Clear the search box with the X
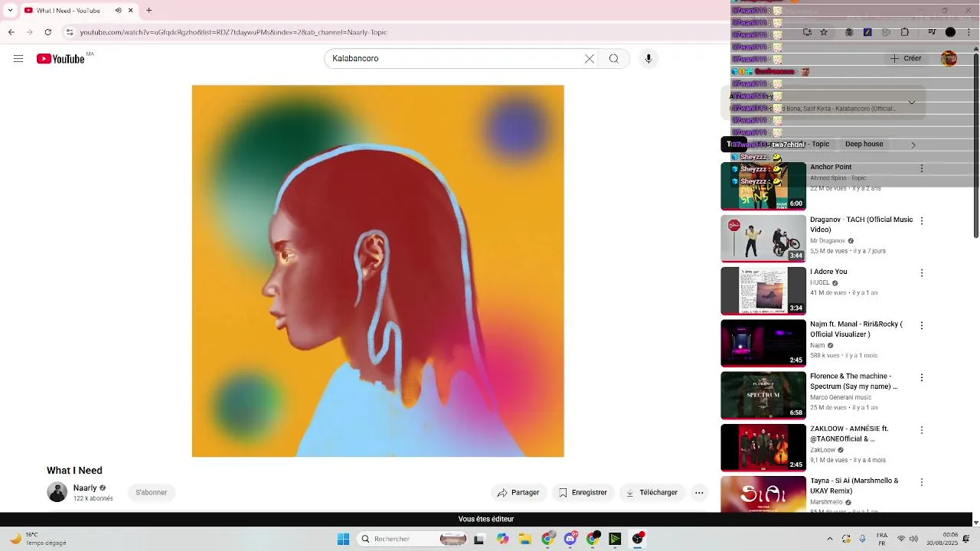980x551 pixels. coord(590,59)
